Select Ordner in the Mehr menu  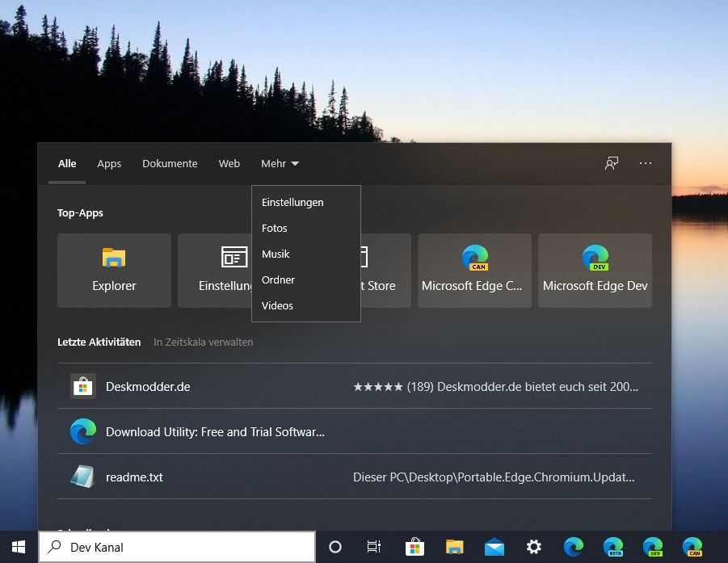pyautogui.click(x=306, y=279)
